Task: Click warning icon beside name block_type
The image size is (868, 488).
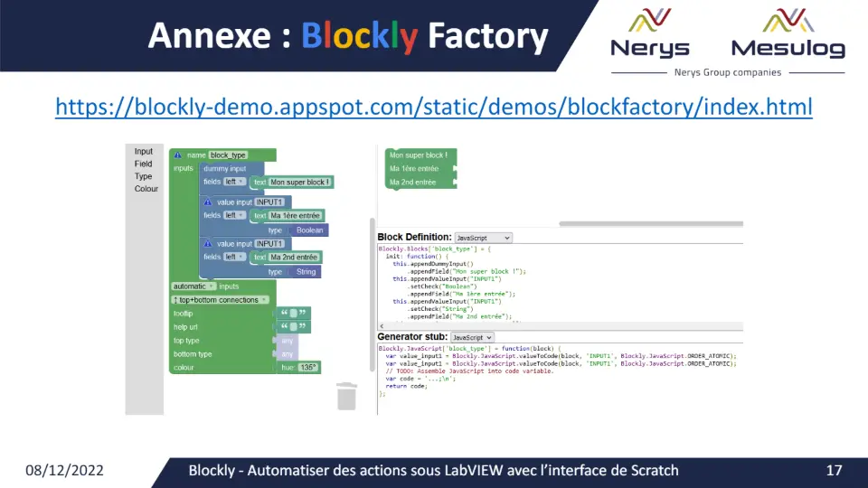Action: pos(178,155)
